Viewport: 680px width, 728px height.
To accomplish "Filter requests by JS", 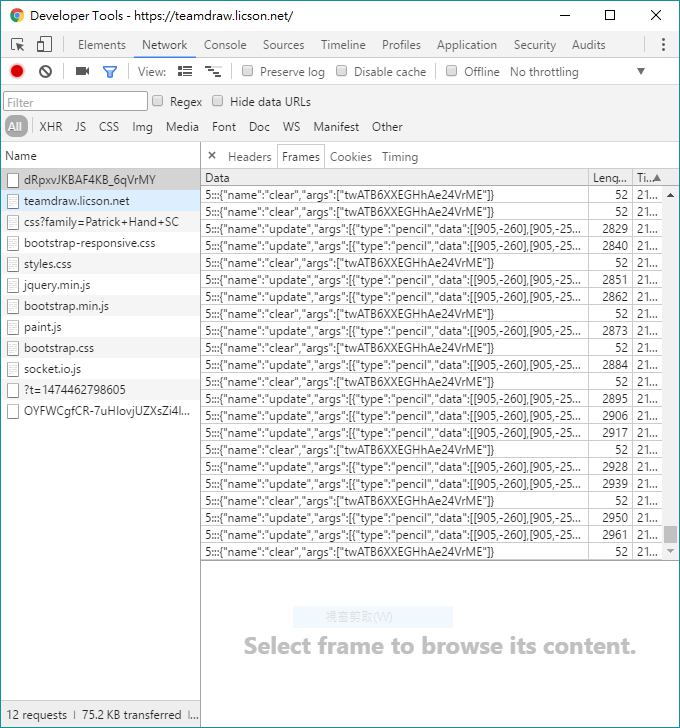I will (x=80, y=127).
